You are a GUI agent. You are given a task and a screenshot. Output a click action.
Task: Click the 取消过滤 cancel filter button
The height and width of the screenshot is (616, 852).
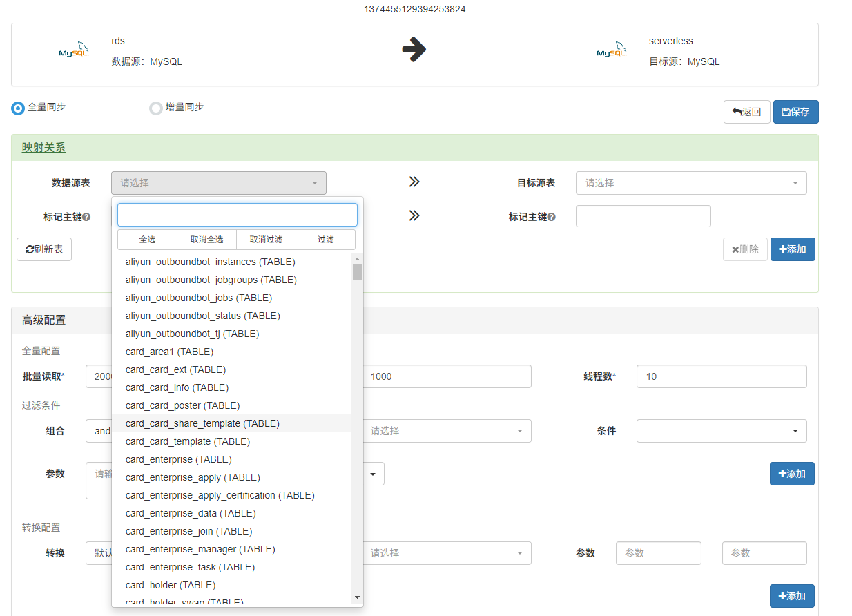point(266,240)
